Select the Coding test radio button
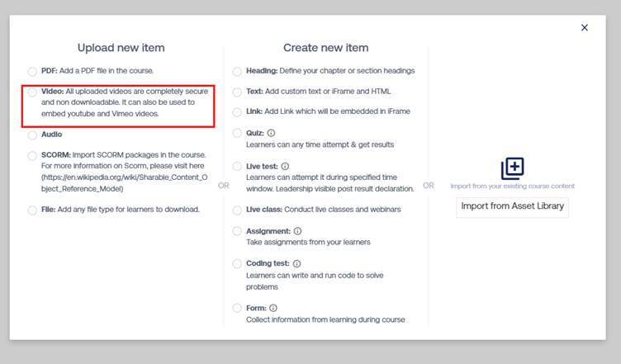Image resolution: width=621 pixels, height=364 pixels. (x=238, y=264)
